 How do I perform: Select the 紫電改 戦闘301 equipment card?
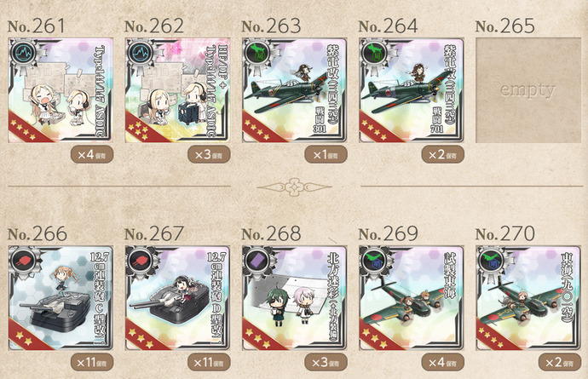click(294, 90)
